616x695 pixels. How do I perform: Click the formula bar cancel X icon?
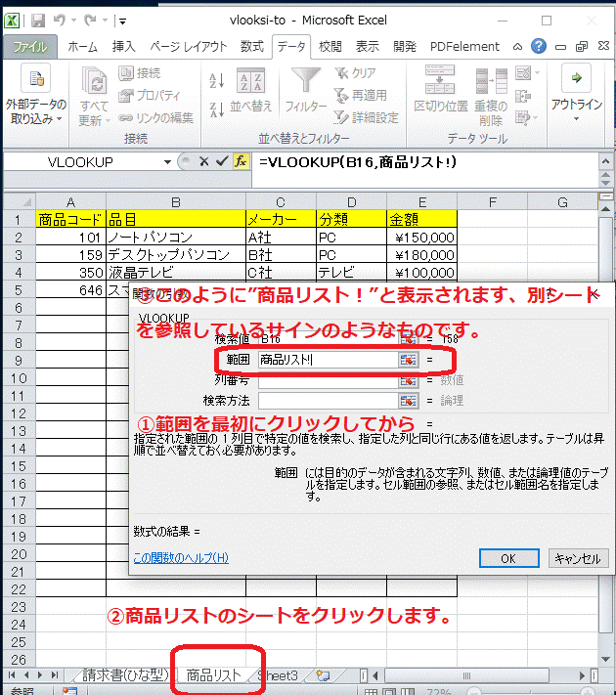coord(203,161)
